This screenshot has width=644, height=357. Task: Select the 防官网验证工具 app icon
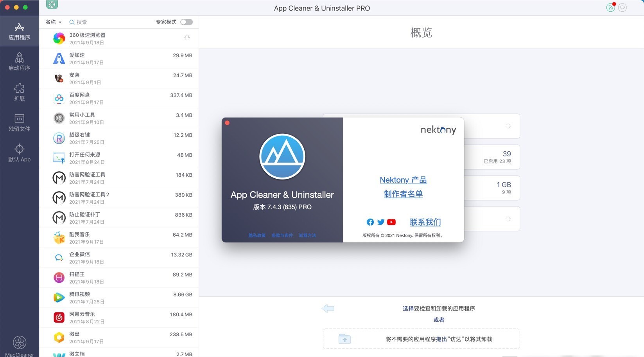tap(59, 178)
